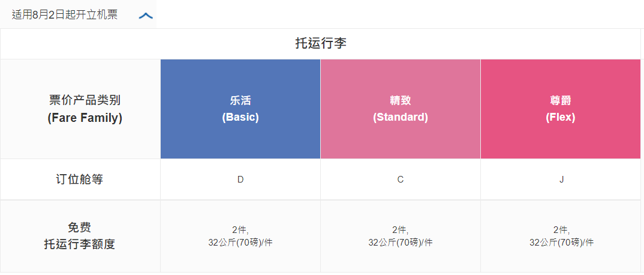Select the (Basic) text in blue column
Viewport: 644px width, 275px height.
[x=240, y=117]
